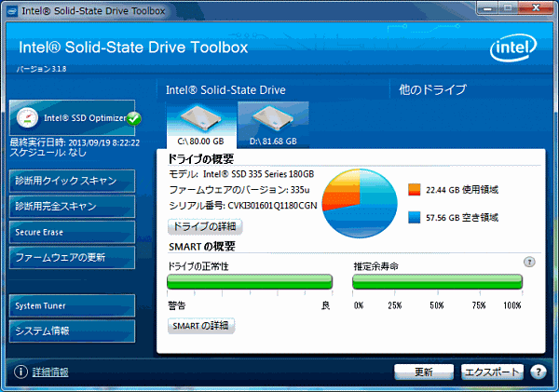Click the model text Intel SSD 335 Series 180GB
Image resolution: width=559 pixels, height=392 pixels.
click(x=258, y=174)
